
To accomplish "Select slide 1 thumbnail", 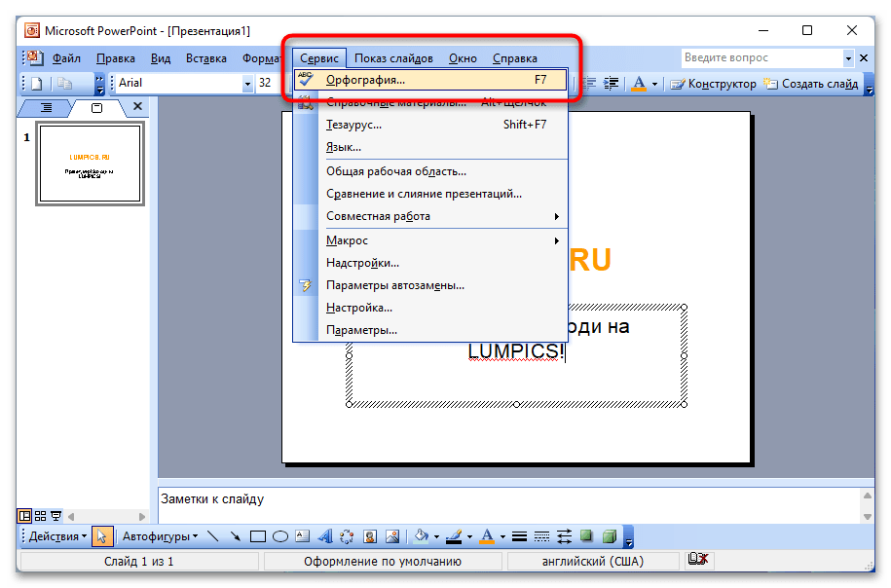I will click(90, 165).
